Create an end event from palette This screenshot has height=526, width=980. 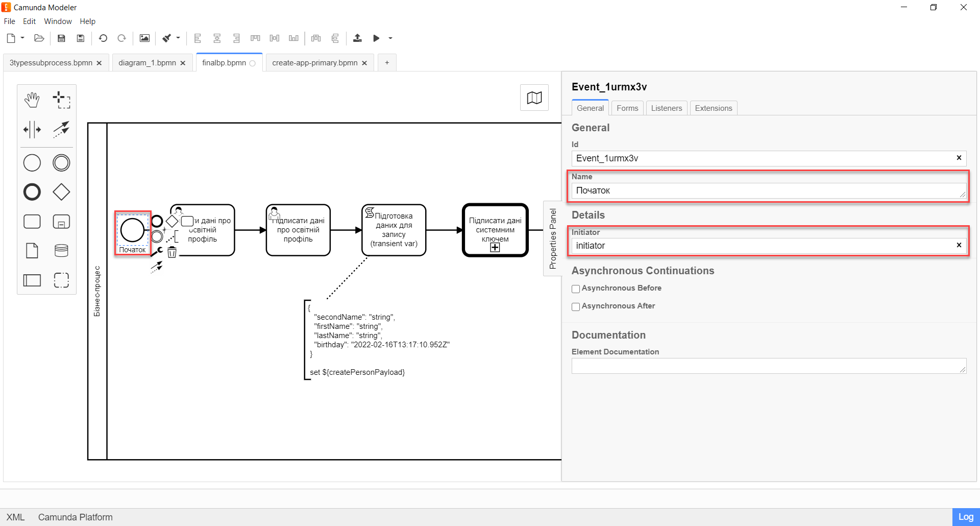(32, 192)
